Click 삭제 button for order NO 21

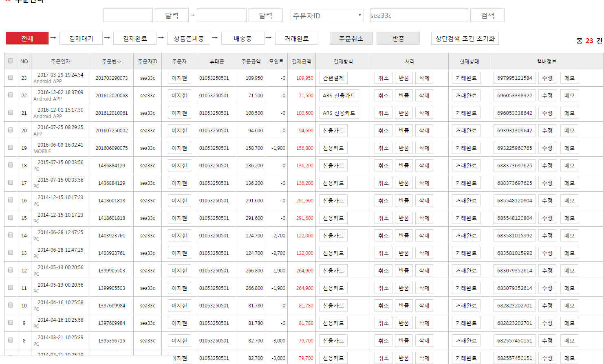[x=424, y=113]
